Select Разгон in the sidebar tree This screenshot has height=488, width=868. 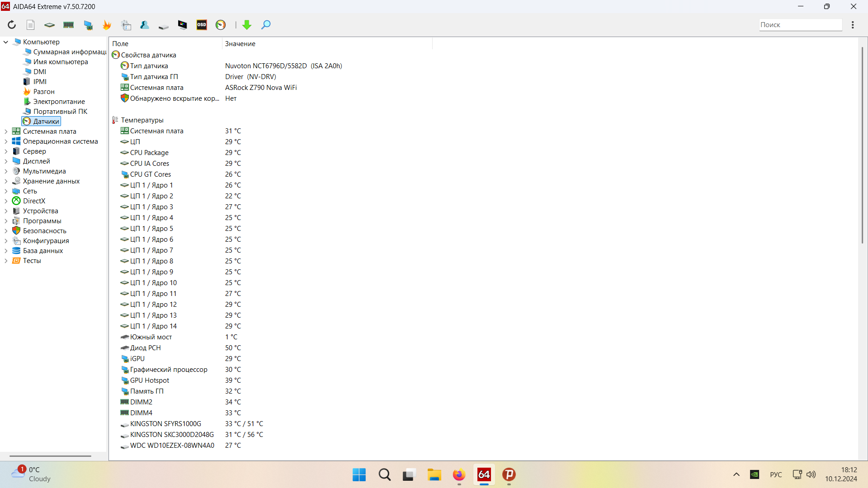[43, 92]
